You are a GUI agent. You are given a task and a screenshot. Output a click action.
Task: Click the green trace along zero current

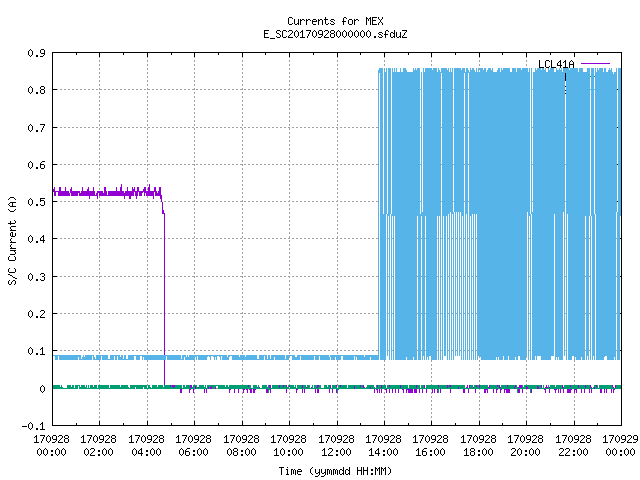(x=337, y=387)
